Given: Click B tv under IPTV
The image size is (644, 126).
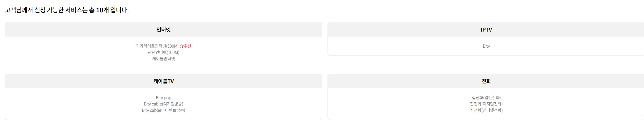Looking at the screenshot, I should [486, 46].
